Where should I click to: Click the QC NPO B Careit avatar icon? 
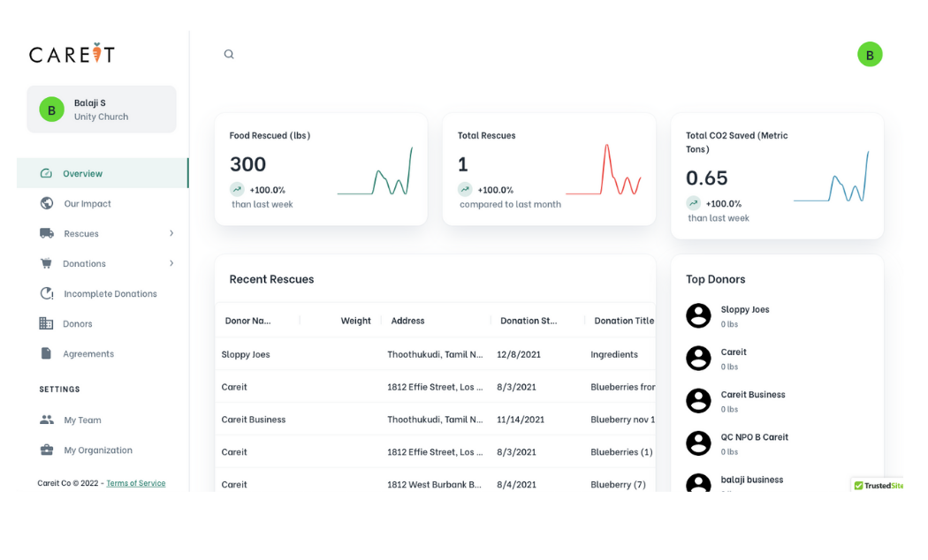[x=698, y=443]
